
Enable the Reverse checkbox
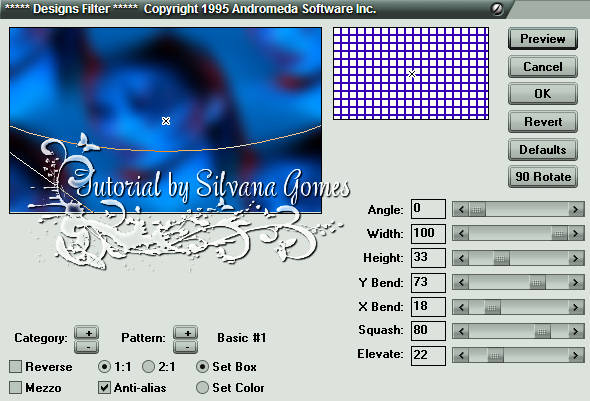tap(15, 366)
